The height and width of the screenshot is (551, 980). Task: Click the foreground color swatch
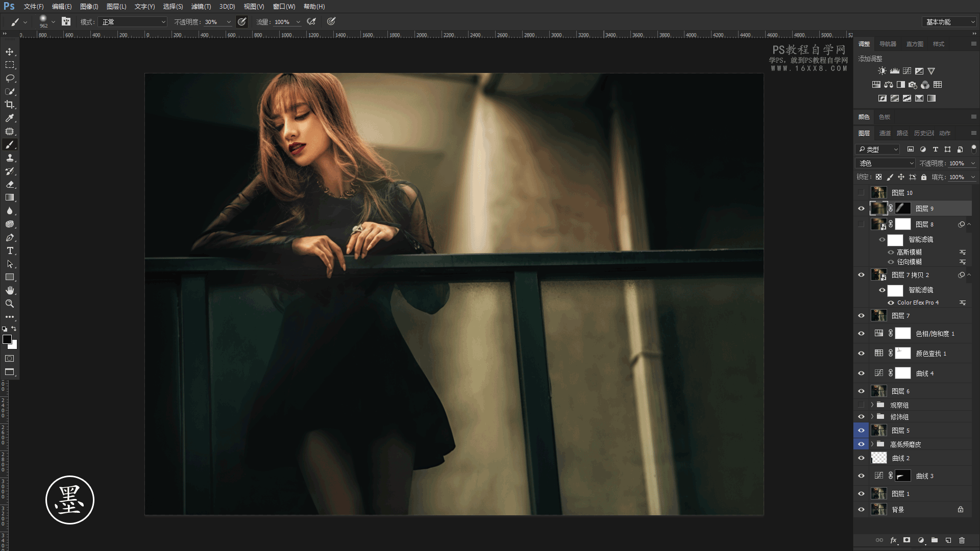7,340
